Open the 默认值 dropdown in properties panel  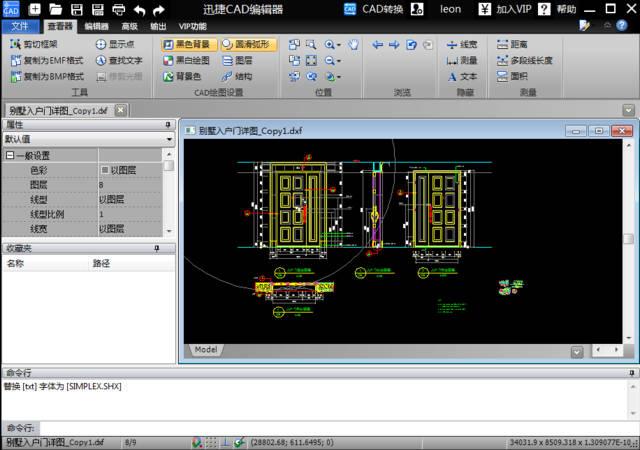(87, 139)
